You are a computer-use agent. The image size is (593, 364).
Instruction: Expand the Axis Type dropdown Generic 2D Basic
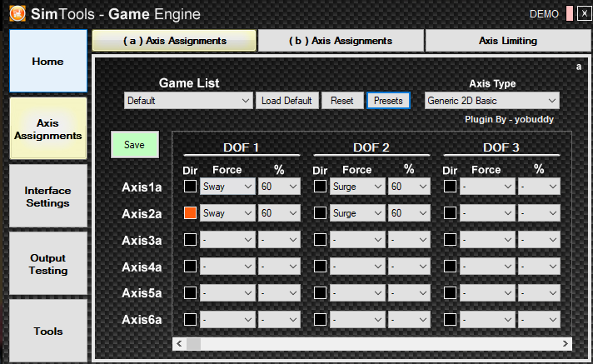click(491, 101)
